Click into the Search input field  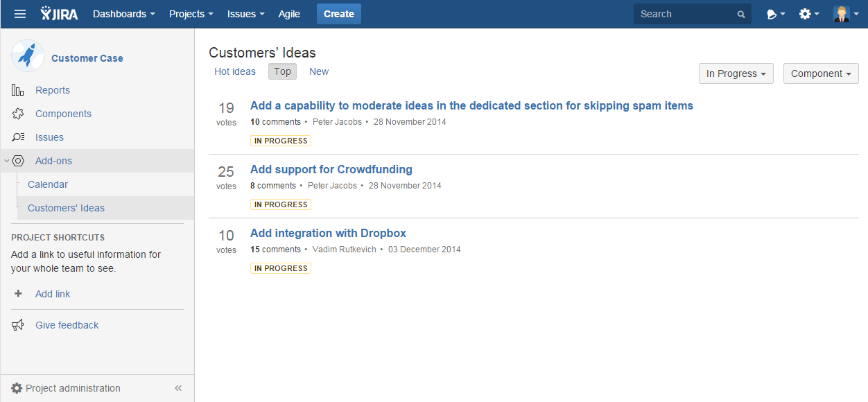[x=685, y=14]
